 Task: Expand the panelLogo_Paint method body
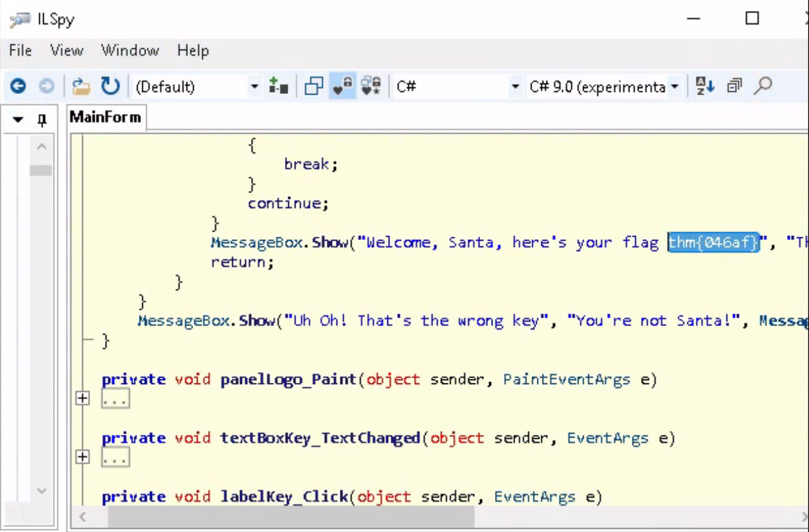[82, 399]
